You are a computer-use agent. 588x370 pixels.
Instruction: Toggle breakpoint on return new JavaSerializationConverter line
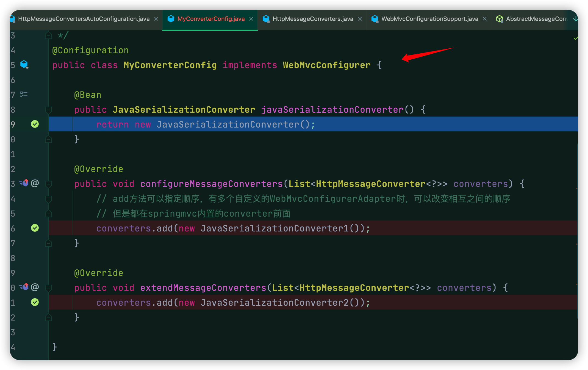(35, 124)
